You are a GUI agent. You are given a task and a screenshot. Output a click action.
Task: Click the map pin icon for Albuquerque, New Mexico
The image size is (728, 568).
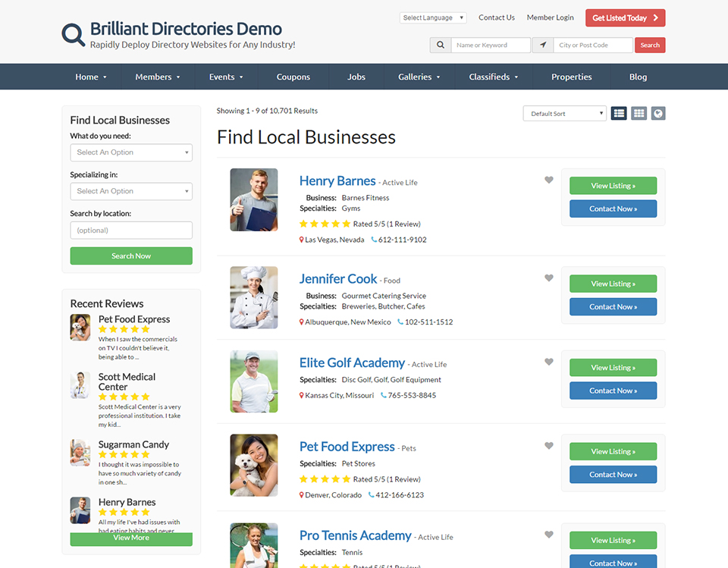click(x=301, y=322)
